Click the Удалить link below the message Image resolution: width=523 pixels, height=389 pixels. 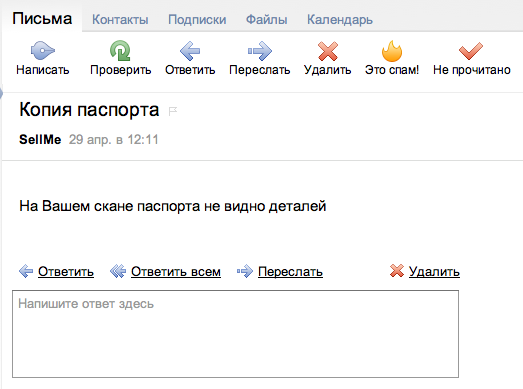434,272
